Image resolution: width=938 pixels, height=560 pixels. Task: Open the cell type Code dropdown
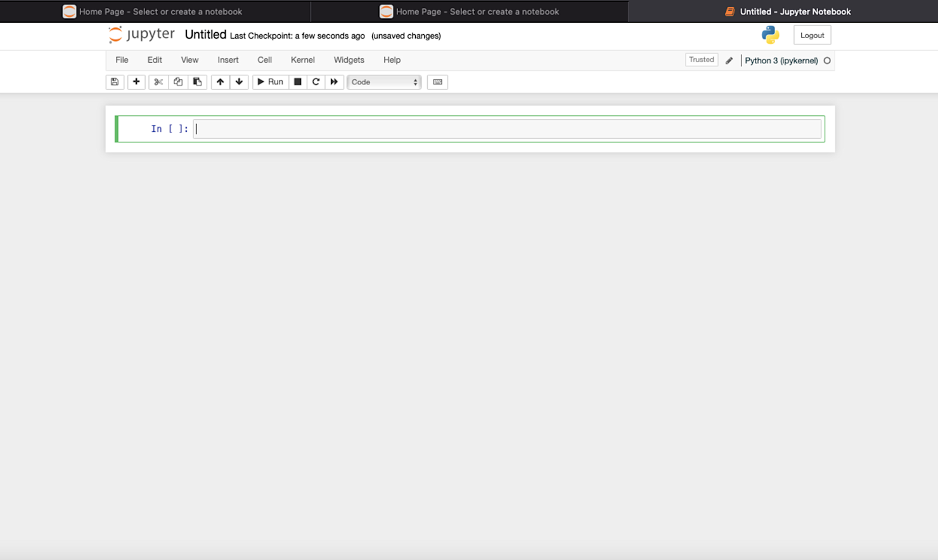click(x=383, y=82)
